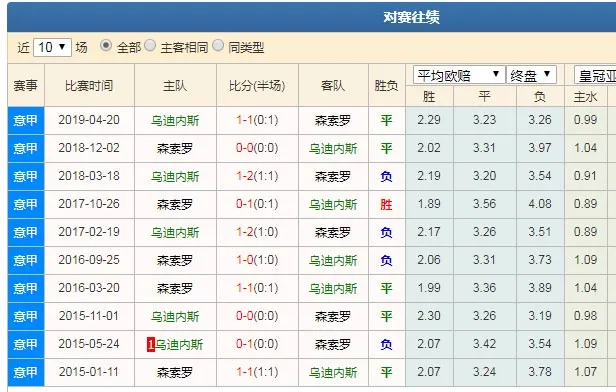Click loss odds 3.78 for 2015-01-11
Screen dimensions: 616x392
(x=540, y=372)
